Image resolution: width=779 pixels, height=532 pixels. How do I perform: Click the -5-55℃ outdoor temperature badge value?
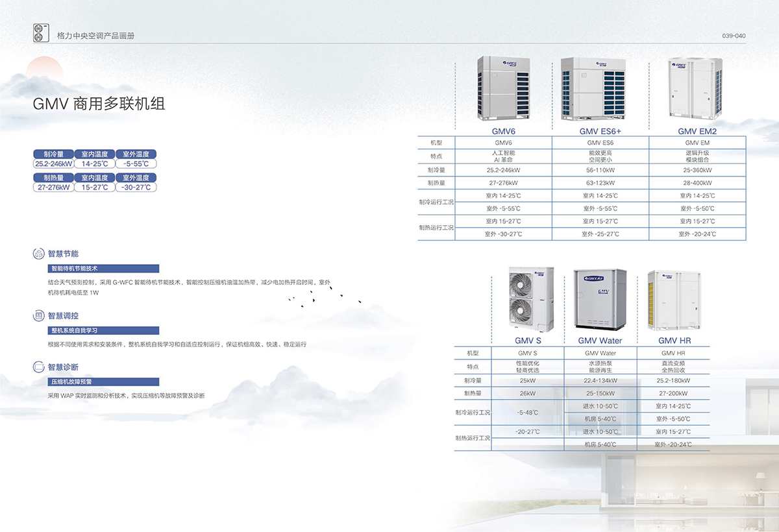point(136,164)
